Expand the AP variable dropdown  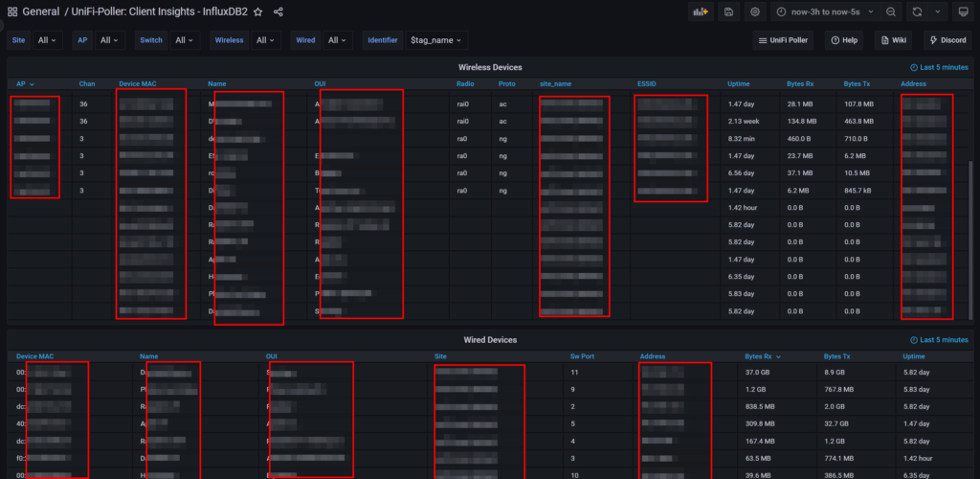[x=110, y=40]
